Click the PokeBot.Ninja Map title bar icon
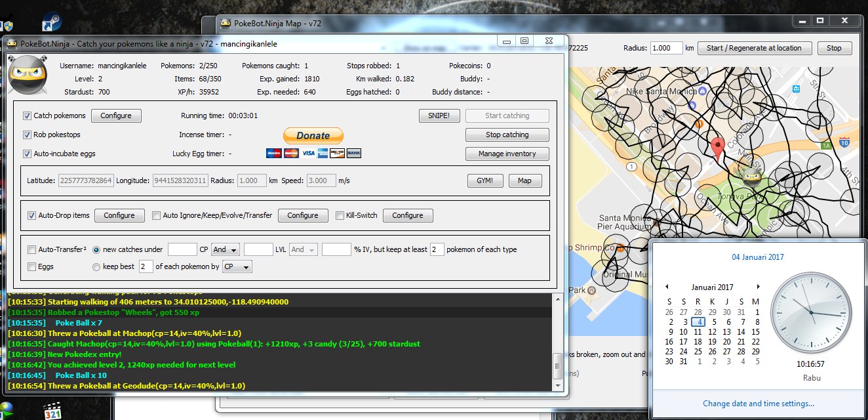The width and height of the screenshot is (868, 420). tap(226, 24)
